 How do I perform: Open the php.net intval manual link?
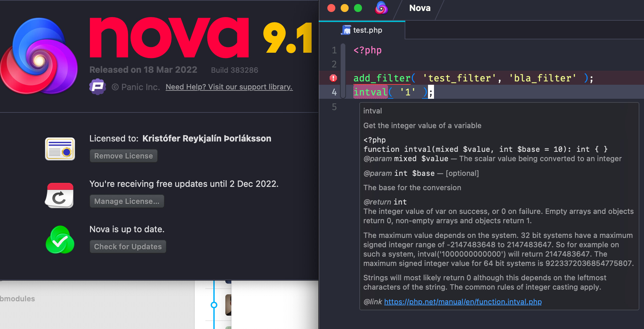[x=463, y=302]
